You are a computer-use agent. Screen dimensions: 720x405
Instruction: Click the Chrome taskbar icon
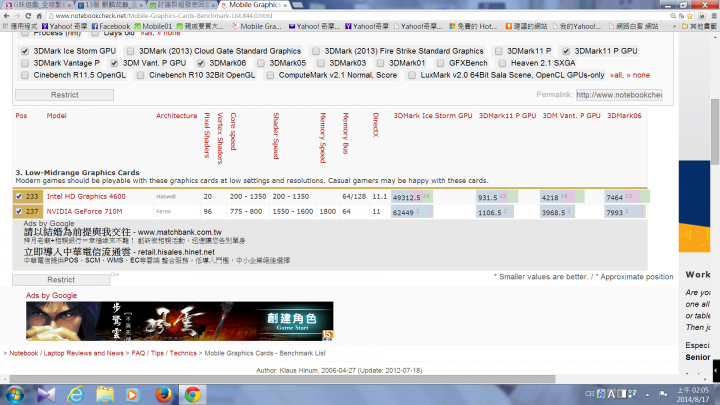[x=192, y=395]
